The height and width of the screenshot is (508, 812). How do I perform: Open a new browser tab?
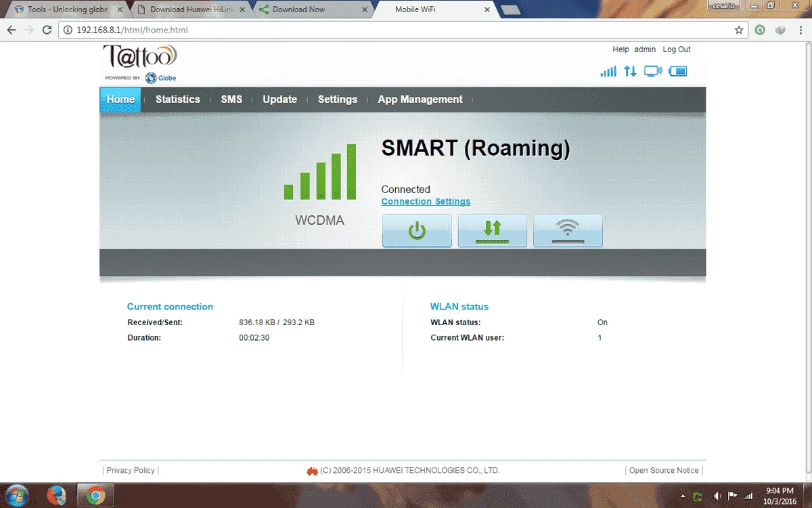(512, 10)
